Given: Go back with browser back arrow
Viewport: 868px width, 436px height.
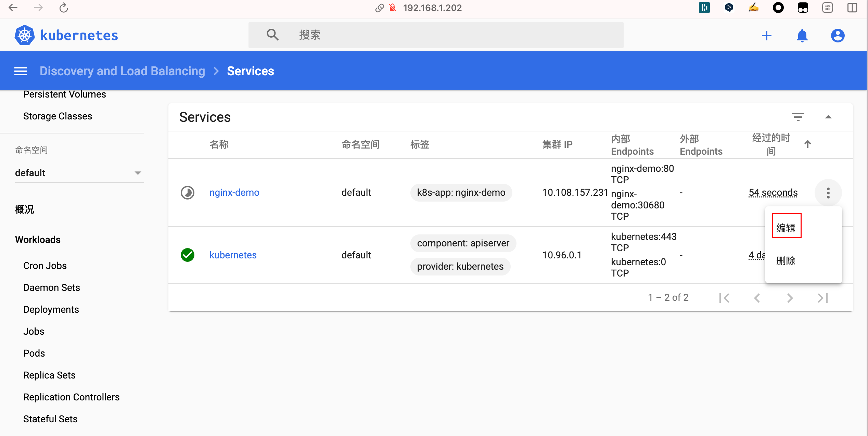Looking at the screenshot, I should pyautogui.click(x=13, y=8).
